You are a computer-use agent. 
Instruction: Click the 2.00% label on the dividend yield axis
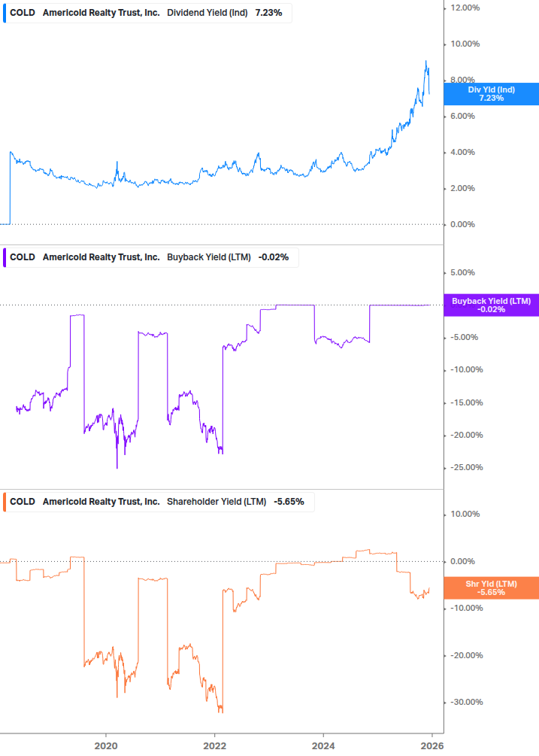click(x=462, y=189)
